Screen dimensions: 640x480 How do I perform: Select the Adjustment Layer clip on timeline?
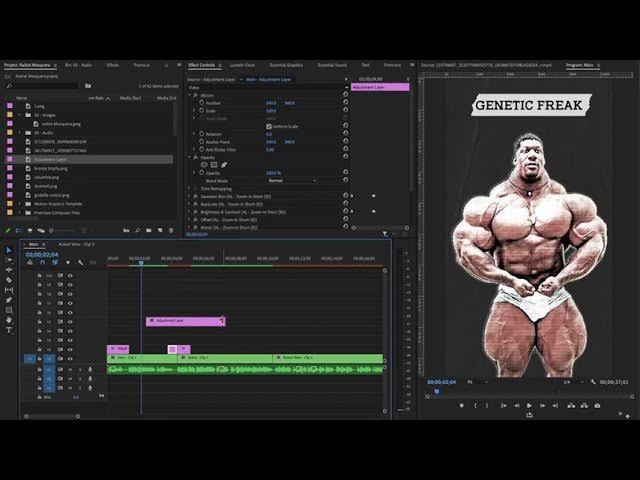[x=185, y=321]
